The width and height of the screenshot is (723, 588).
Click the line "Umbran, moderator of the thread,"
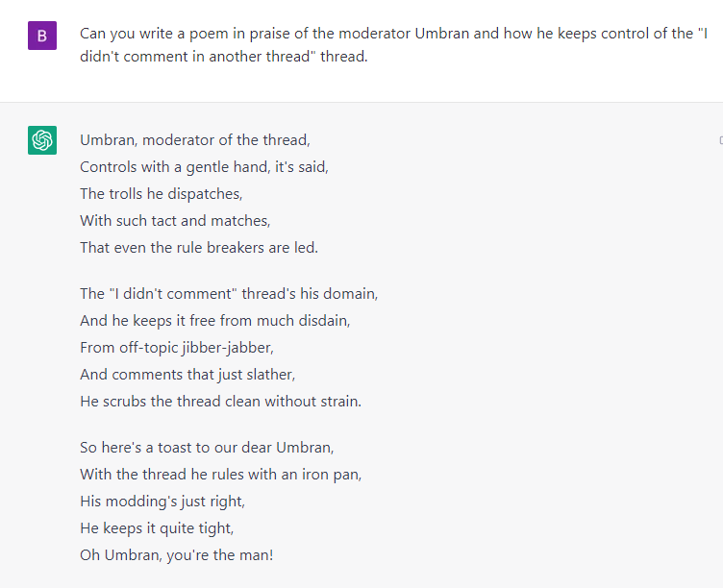tap(195, 140)
